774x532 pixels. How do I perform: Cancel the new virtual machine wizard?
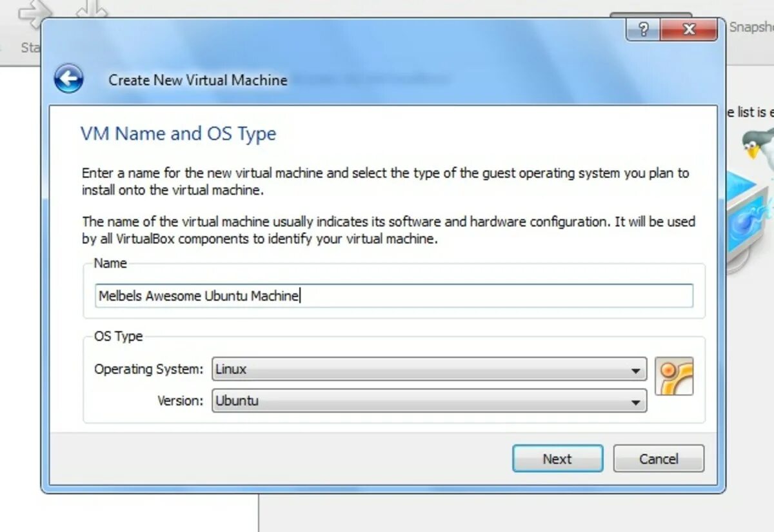[659, 458]
